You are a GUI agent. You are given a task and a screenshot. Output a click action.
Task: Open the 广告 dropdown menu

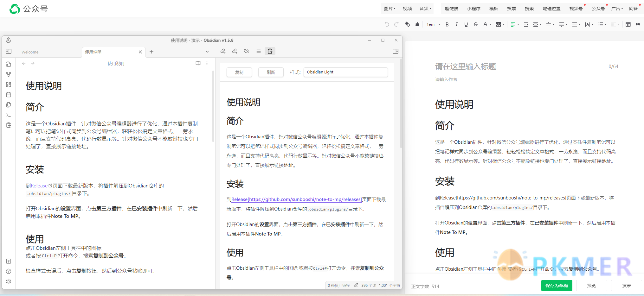coord(617,9)
